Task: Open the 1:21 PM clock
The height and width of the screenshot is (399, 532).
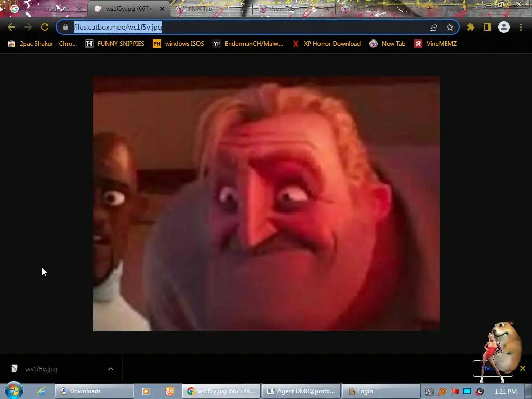Action: (x=506, y=392)
